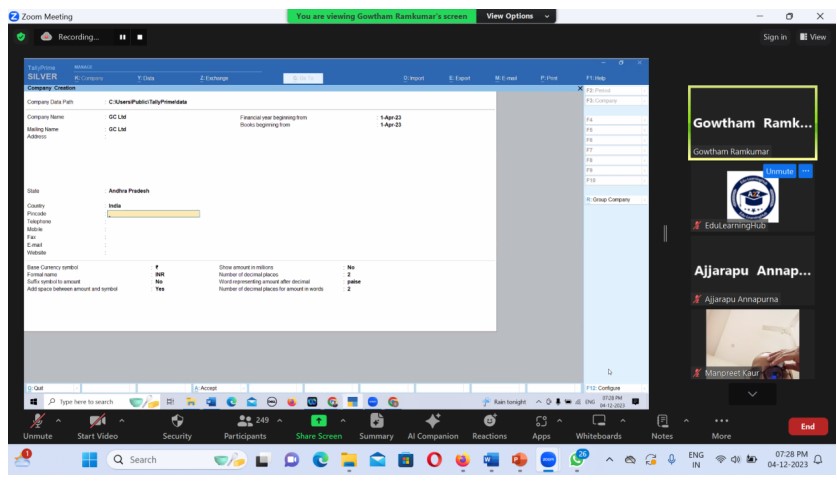Click the Sign in link
This screenshot has width=837, height=482.
click(774, 37)
